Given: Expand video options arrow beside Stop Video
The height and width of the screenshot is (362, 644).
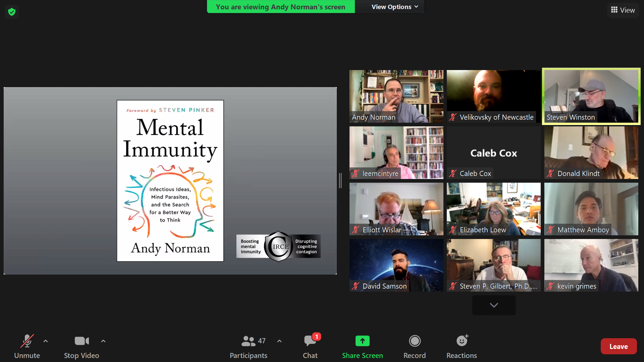Looking at the screenshot, I should 103,341.
